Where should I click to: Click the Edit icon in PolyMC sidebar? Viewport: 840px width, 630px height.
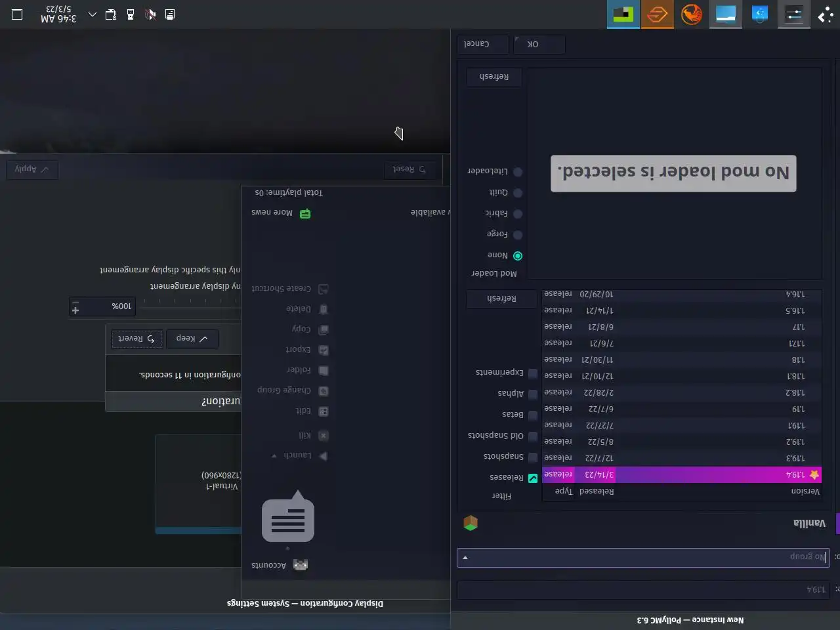323,411
